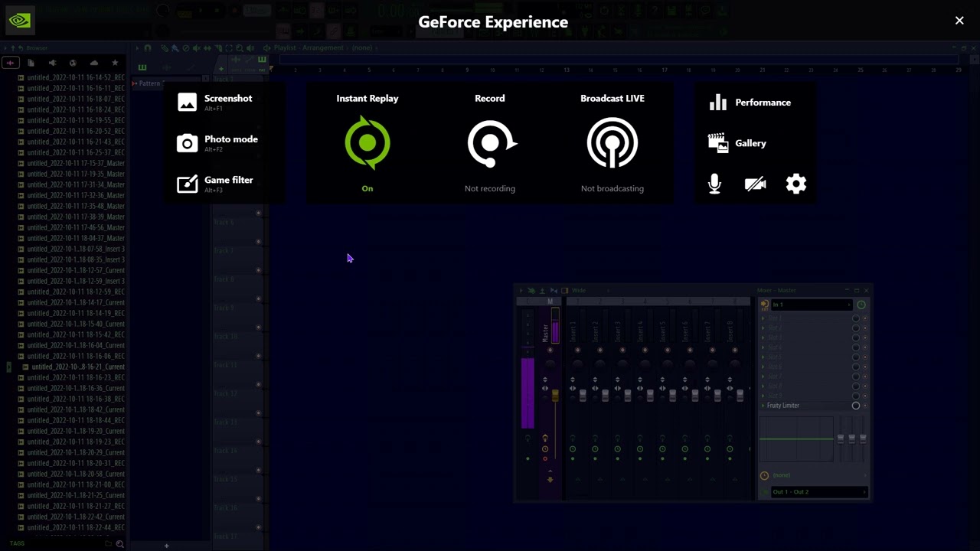Select file untitled_2022-10-11 17-15-37_Master
This screenshot has width=980, height=551.
click(x=71, y=163)
